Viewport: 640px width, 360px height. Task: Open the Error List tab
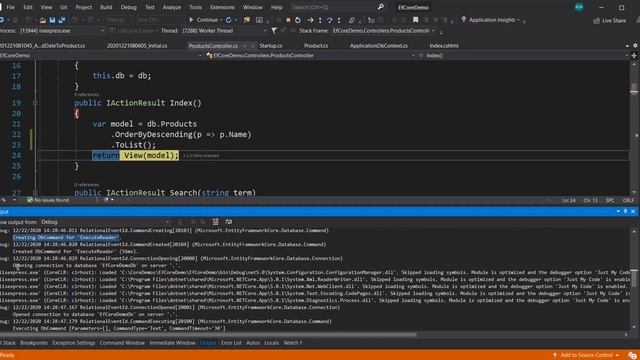pos(231,343)
